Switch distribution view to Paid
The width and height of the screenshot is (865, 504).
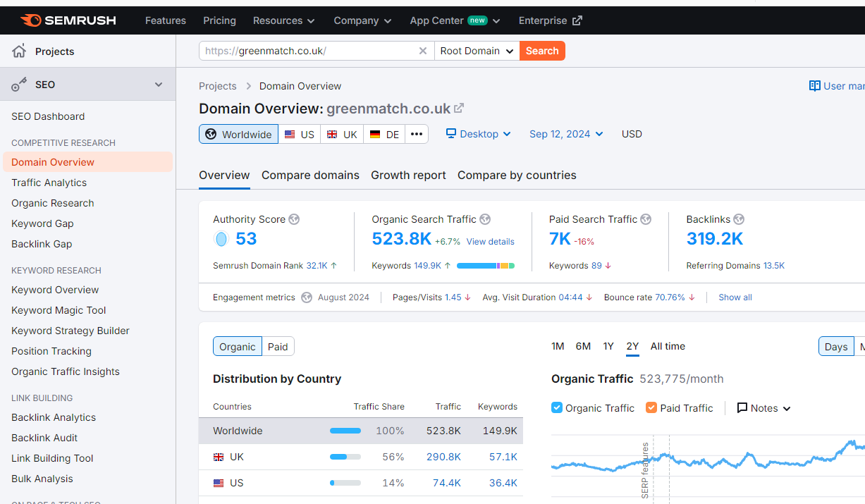[278, 346]
